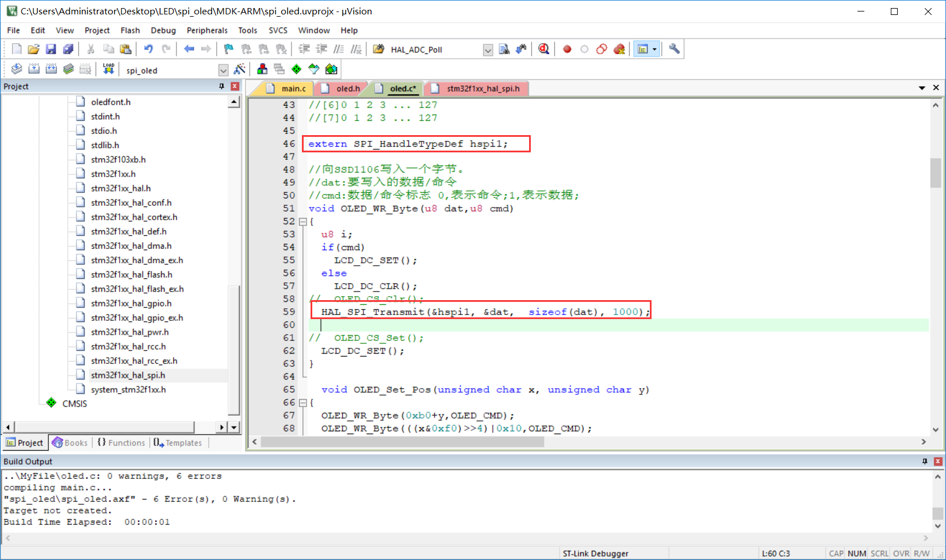This screenshot has width=946, height=560.
Task: Open the Debug menu
Action: pos(163,30)
